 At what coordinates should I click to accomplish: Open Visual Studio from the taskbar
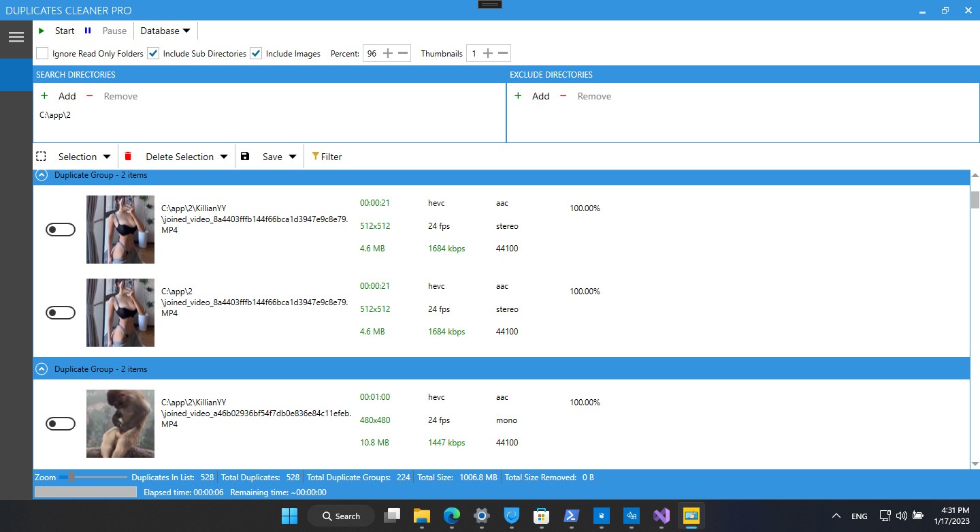[x=661, y=516]
